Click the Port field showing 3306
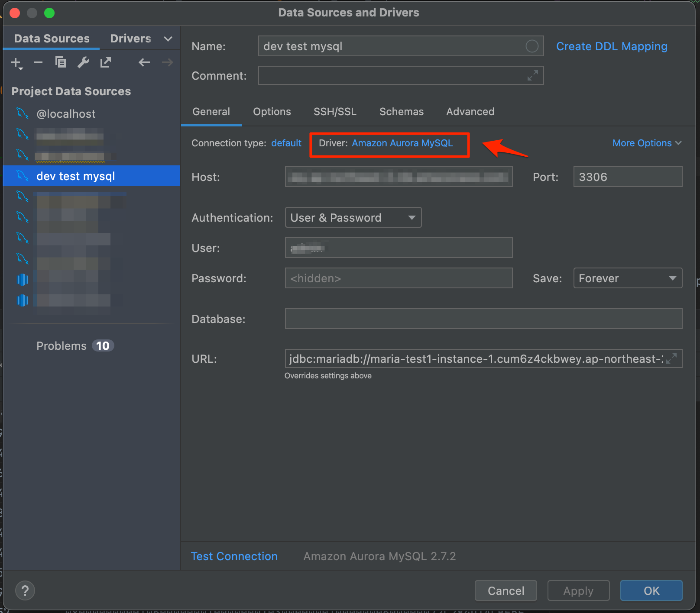This screenshot has width=700, height=613. coord(628,177)
